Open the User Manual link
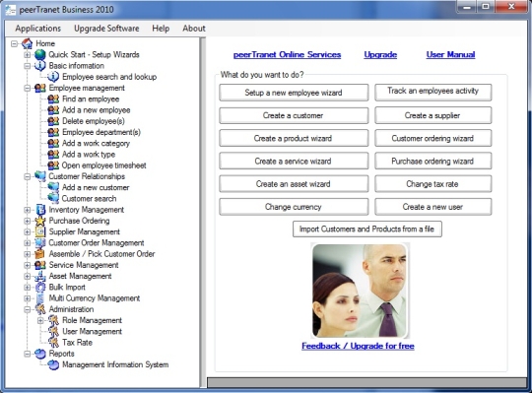Viewport: 532px width, 393px height. (450, 54)
